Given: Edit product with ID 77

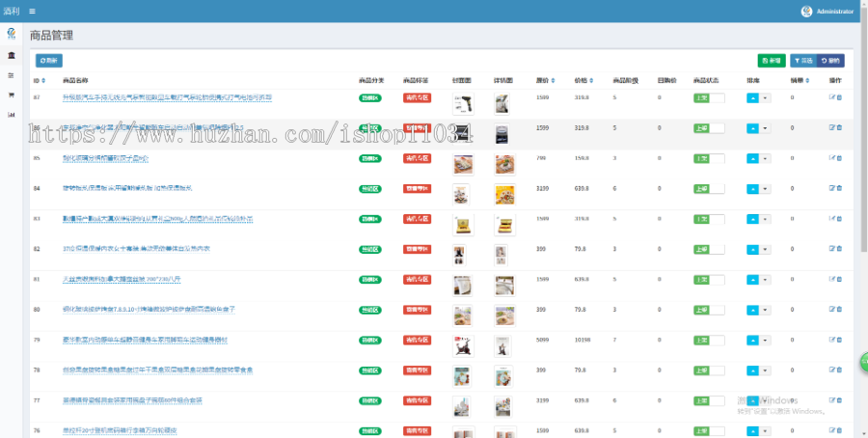Looking at the screenshot, I should pos(831,399).
